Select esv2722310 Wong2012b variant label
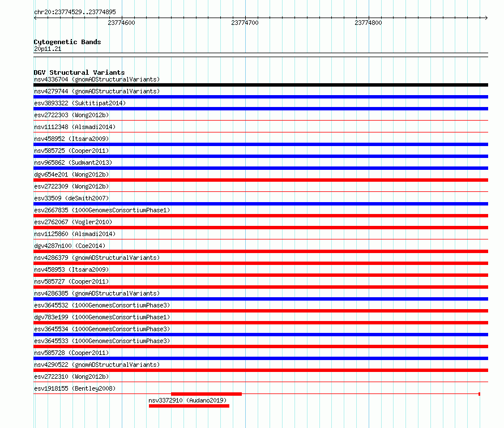Viewport: 504px width, 428px height. 71,376
